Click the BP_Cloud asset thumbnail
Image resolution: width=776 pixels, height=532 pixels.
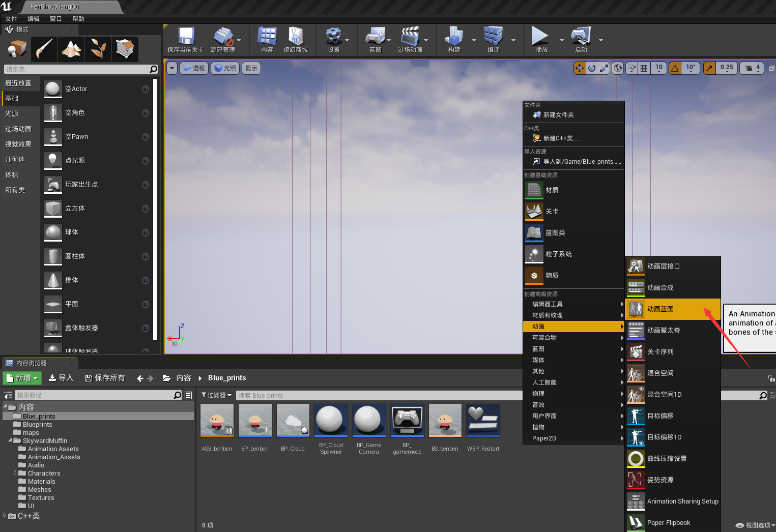[x=293, y=421]
